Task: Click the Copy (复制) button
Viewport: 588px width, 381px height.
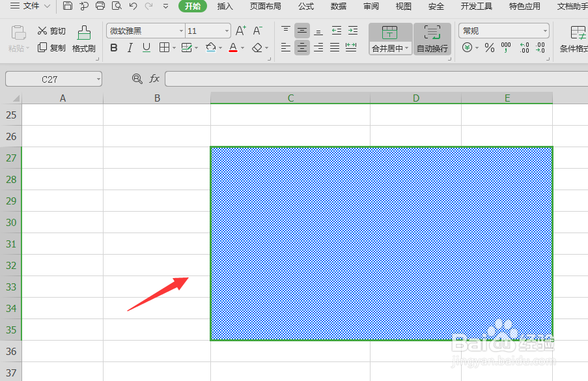Action: (x=51, y=48)
